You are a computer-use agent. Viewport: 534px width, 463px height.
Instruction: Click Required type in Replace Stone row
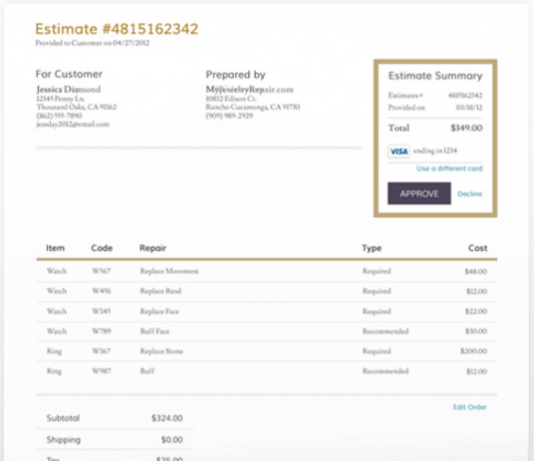click(x=377, y=351)
